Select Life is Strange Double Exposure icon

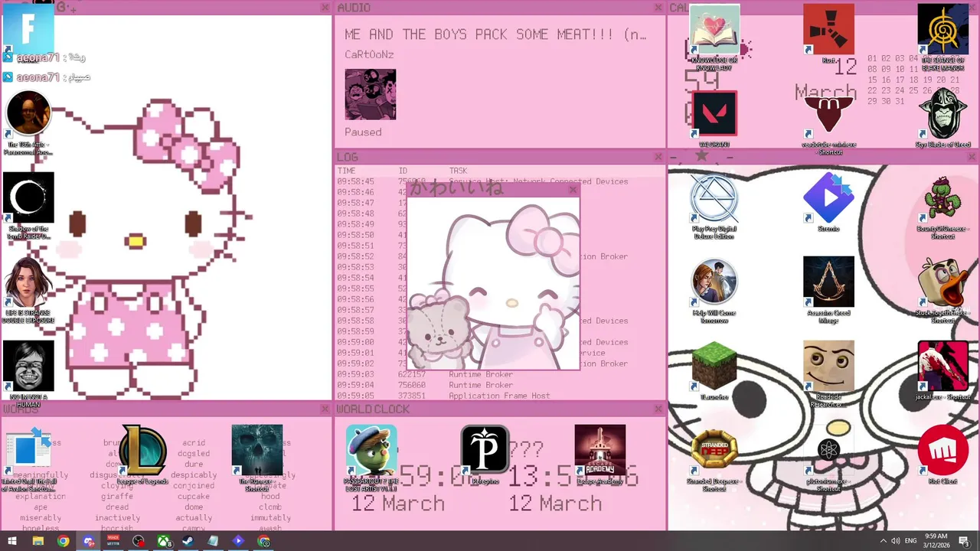click(28, 291)
